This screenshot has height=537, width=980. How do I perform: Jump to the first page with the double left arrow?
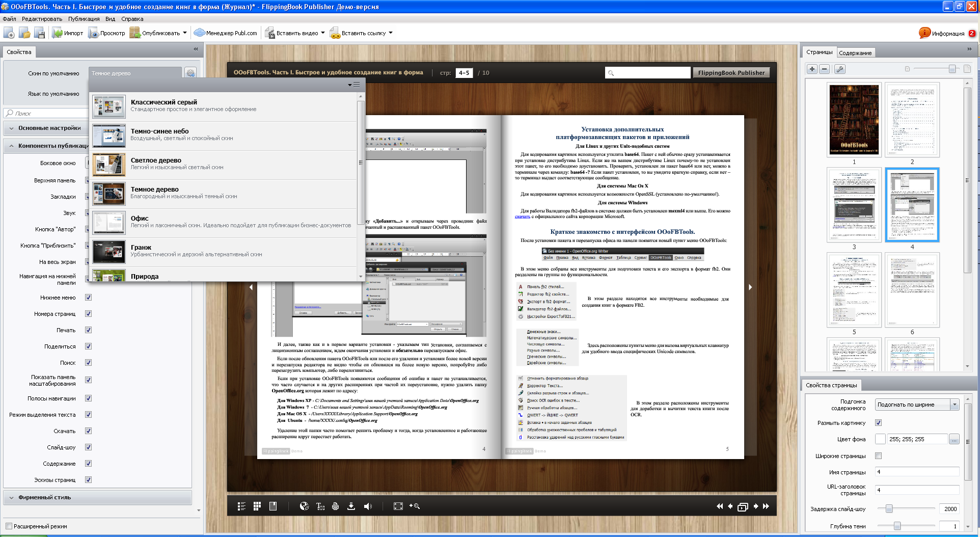click(x=719, y=506)
